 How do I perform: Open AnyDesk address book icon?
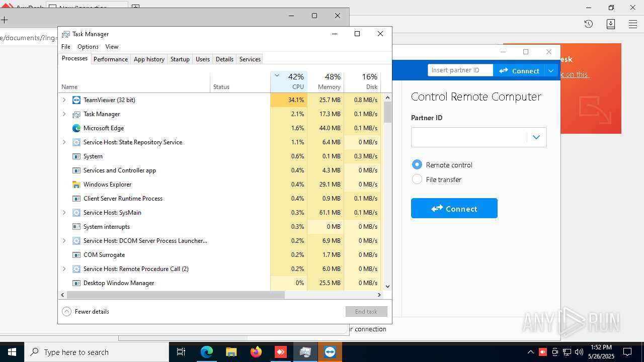(x=611, y=24)
